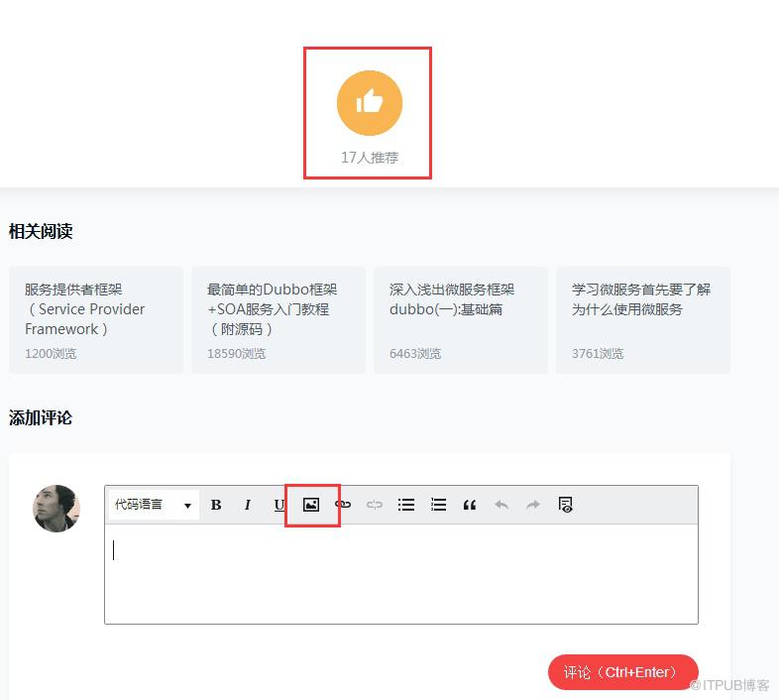Click the 6463浏览 view count
This screenshot has width=779, height=700.
(415, 354)
